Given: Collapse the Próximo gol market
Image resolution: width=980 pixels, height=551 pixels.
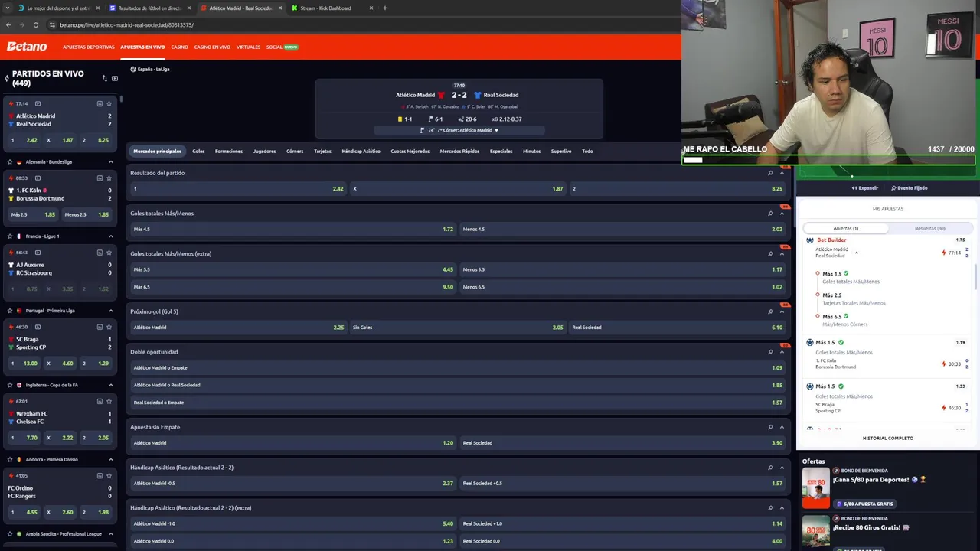Looking at the screenshot, I should click(x=782, y=311).
